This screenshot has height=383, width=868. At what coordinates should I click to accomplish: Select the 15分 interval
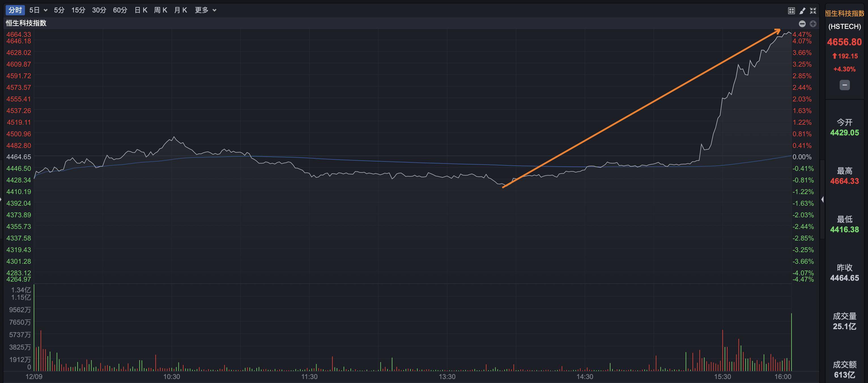coord(78,10)
